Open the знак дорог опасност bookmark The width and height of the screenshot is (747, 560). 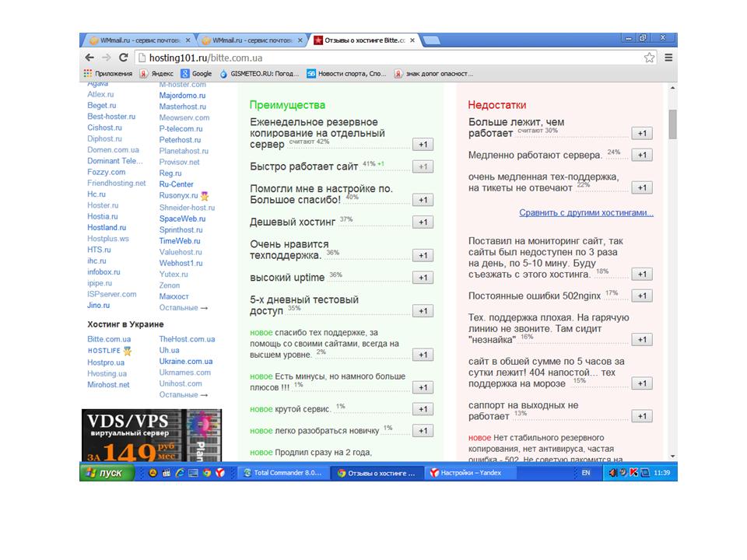(433, 73)
